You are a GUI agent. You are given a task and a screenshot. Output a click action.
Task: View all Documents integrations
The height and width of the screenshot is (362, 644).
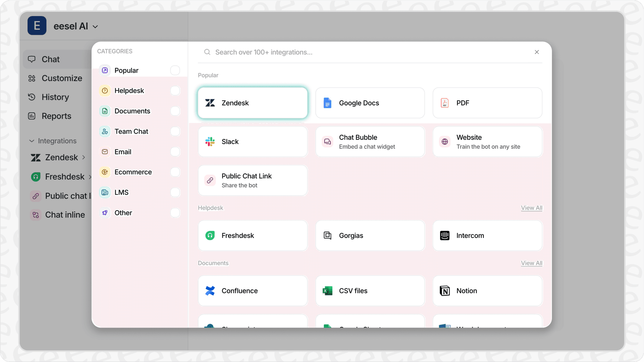[531, 263]
